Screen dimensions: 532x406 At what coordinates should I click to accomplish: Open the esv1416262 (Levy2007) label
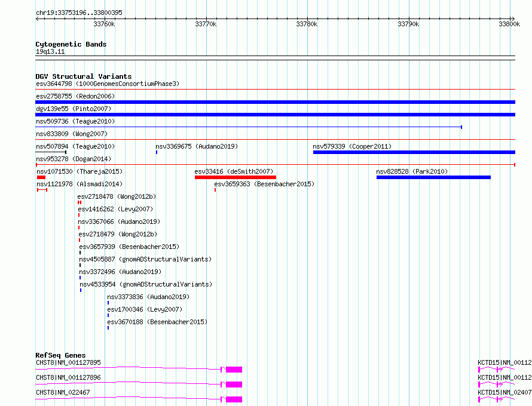click(115, 209)
